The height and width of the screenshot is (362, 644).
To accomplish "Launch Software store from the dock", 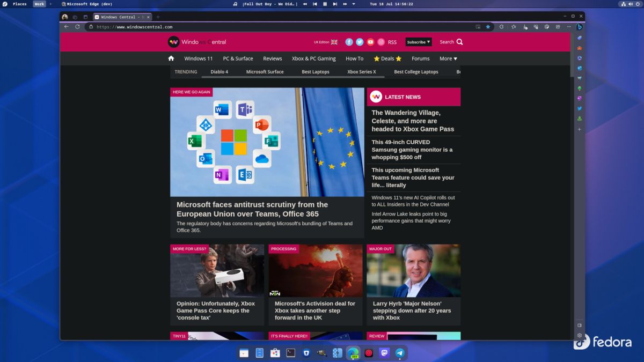I will [275, 353].
